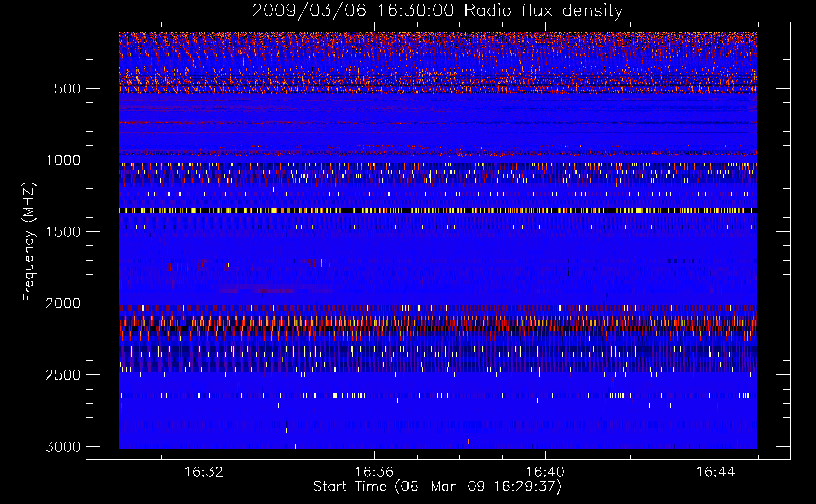The height and width of the screenshot is (504, 816).
Task: Click the 16:32 time tick label
Action: [x=204, y=472]
